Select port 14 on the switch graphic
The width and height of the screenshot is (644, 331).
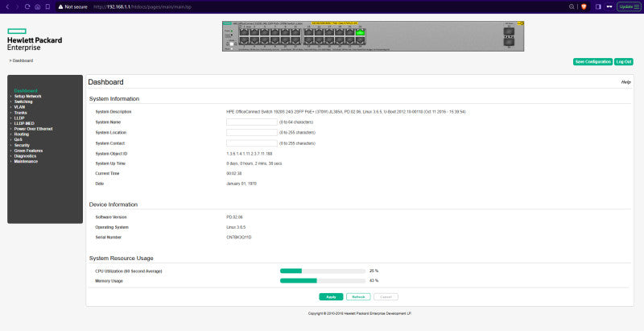(x=309, y=40)
